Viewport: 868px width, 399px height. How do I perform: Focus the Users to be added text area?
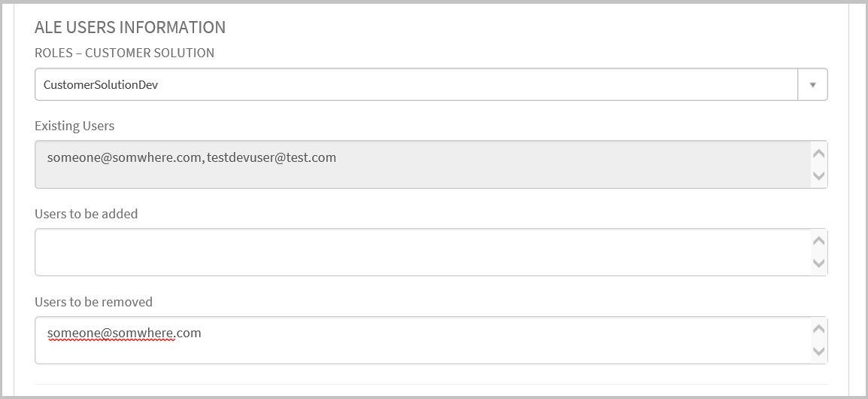click(421, 252)
